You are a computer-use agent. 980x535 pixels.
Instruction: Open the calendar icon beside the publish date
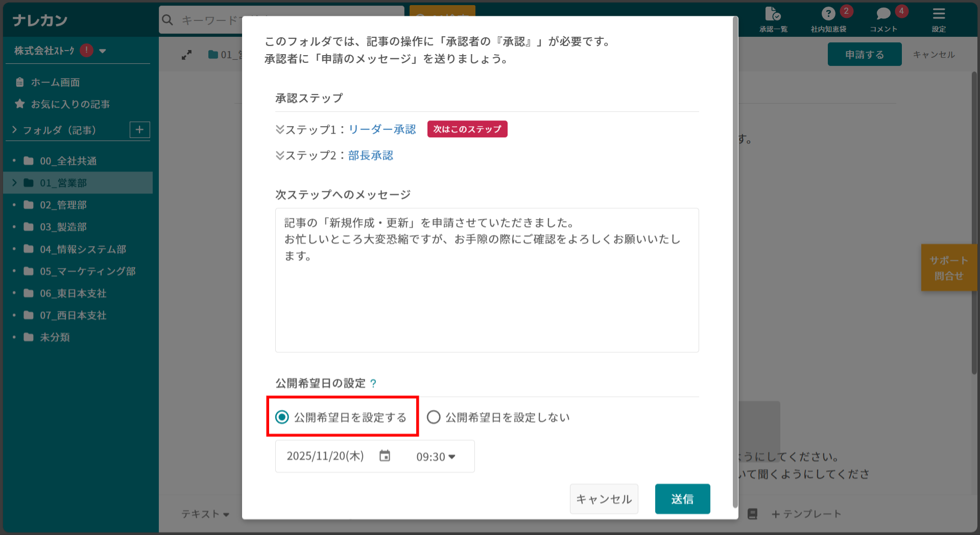(x=385, y=456)
